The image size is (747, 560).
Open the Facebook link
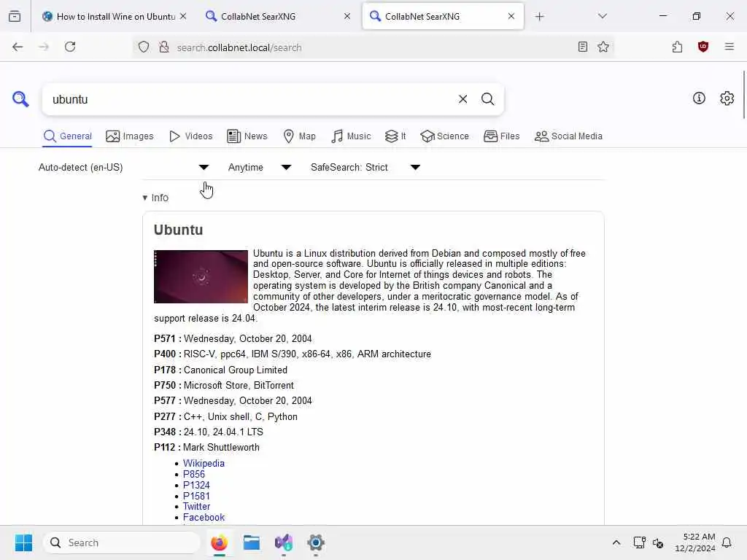tap(204, 517)
